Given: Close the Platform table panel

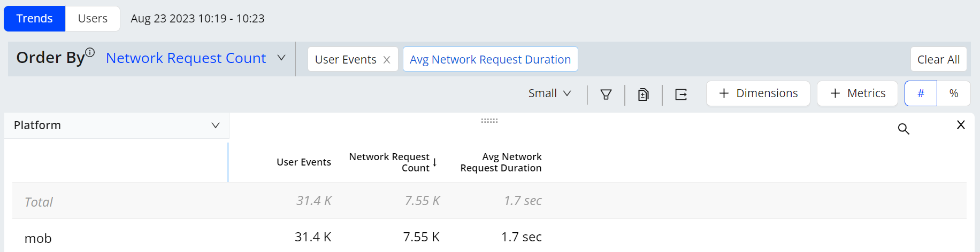Looking at the screenshot, I should point(961,124).
